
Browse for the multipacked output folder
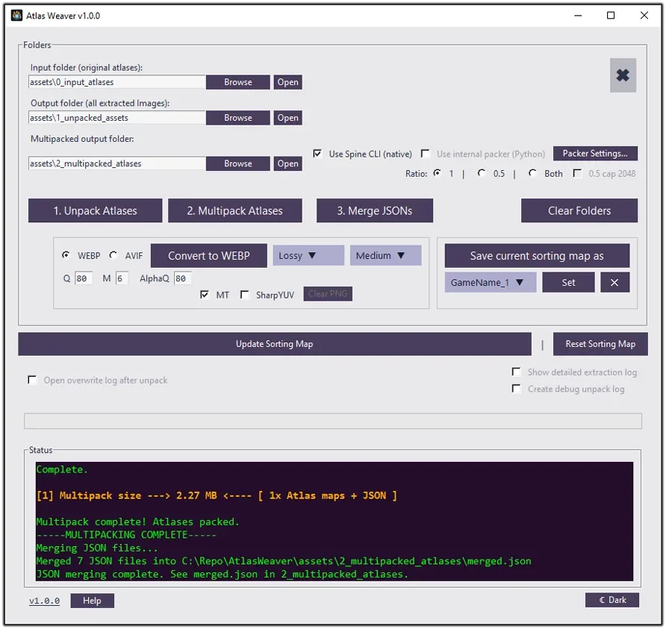(240, 164)
